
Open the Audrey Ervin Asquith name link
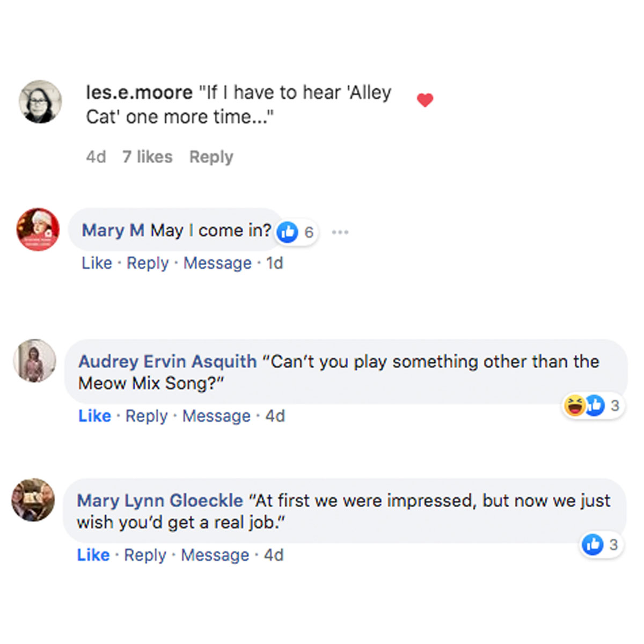(167, 361)
